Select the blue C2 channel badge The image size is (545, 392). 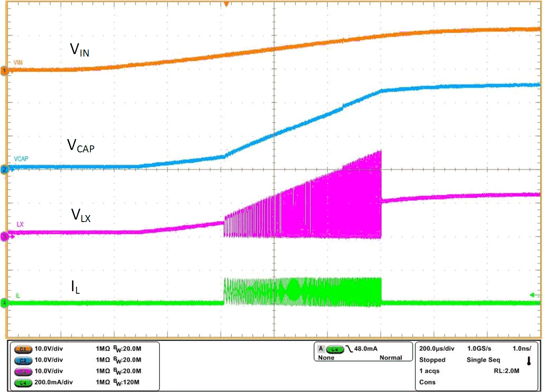[x=23, y=360]
